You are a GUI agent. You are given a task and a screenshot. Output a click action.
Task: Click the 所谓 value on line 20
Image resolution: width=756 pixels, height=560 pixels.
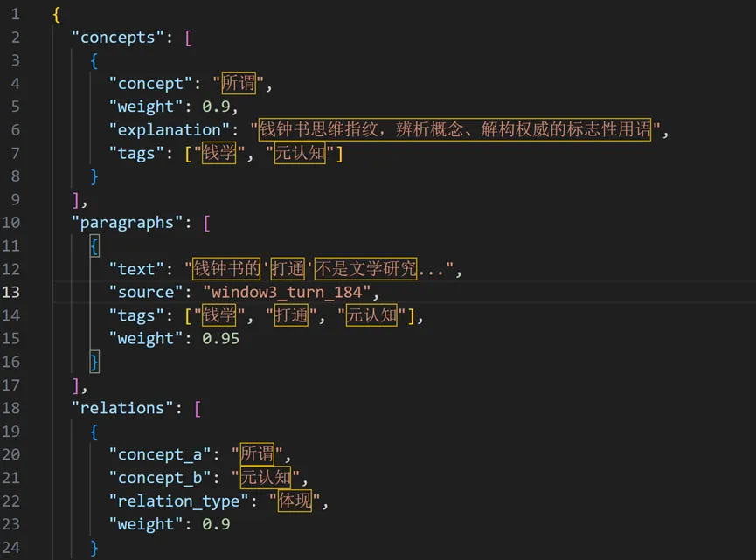coord(257,454)
